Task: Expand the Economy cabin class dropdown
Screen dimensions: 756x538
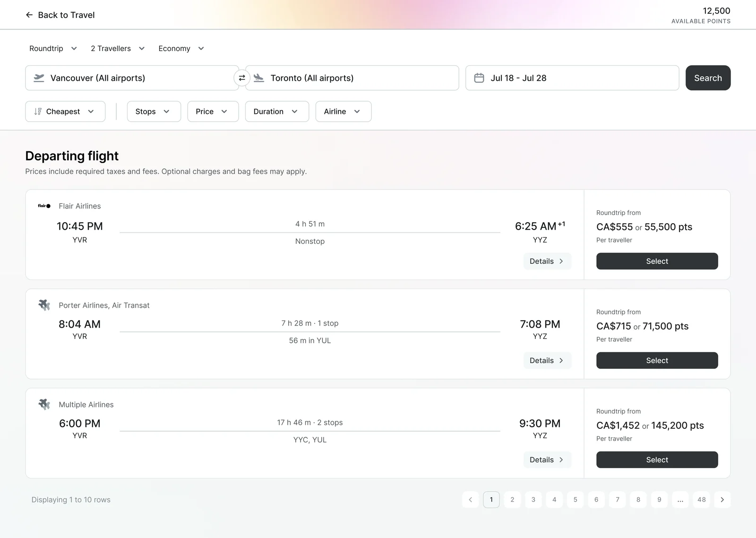Action: tap(181, 49)
